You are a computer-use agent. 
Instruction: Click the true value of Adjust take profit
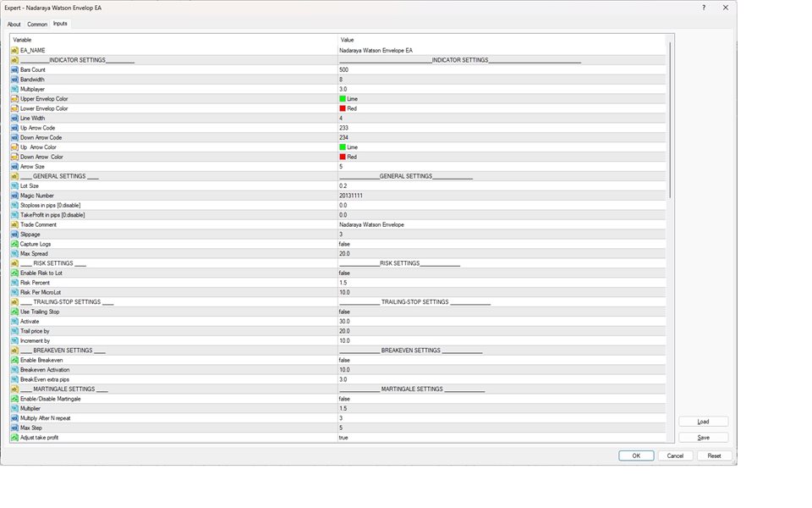point(343,438)
